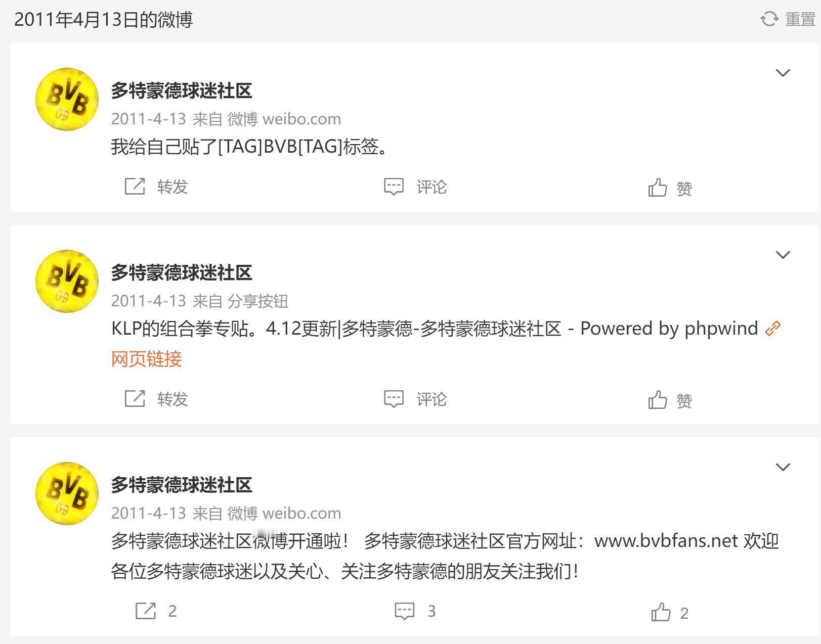
Task: Click the 分享按钮 source link
Action: pos(257,301)
